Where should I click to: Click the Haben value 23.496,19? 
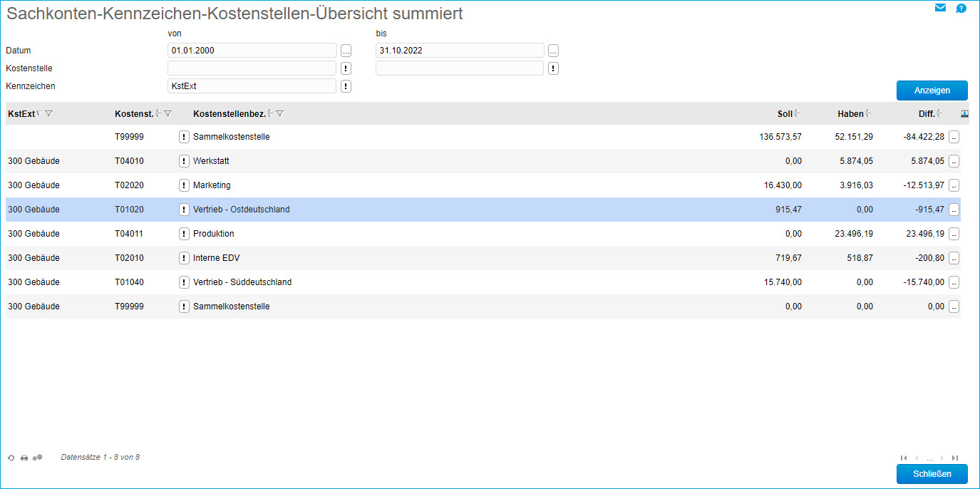point(854,234)
